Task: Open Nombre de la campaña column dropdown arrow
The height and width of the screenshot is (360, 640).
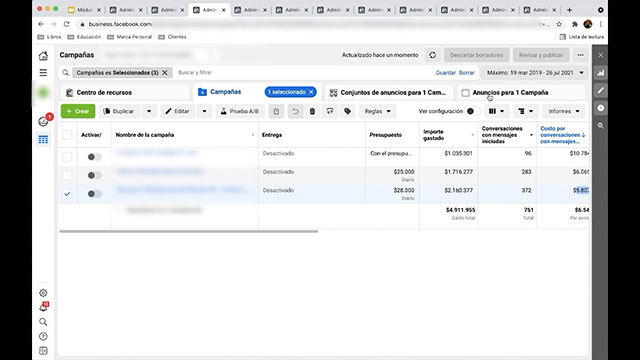Action: (x=253, y=135)
